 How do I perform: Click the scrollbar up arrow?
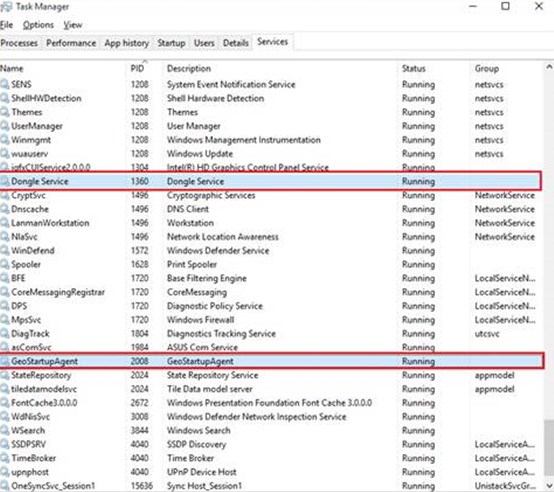(549, 67)
